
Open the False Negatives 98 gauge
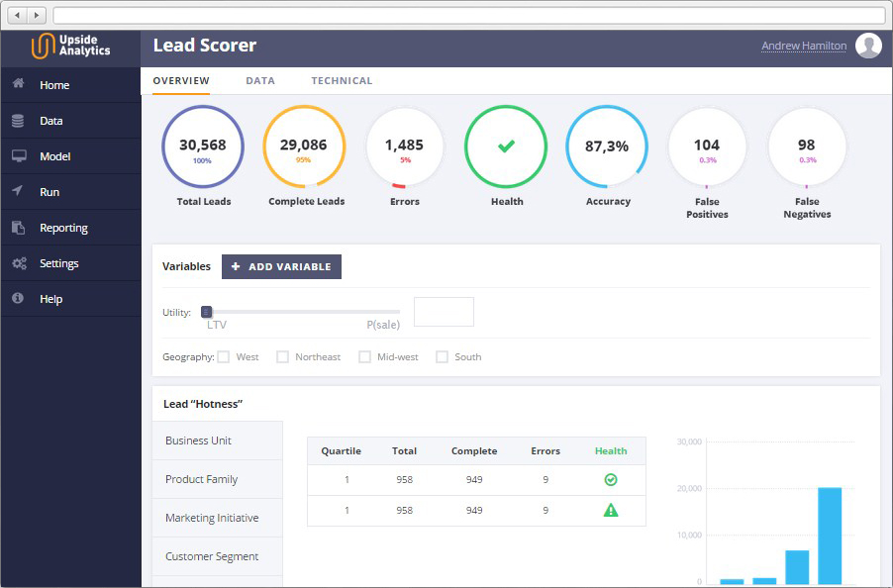point(807,147)
